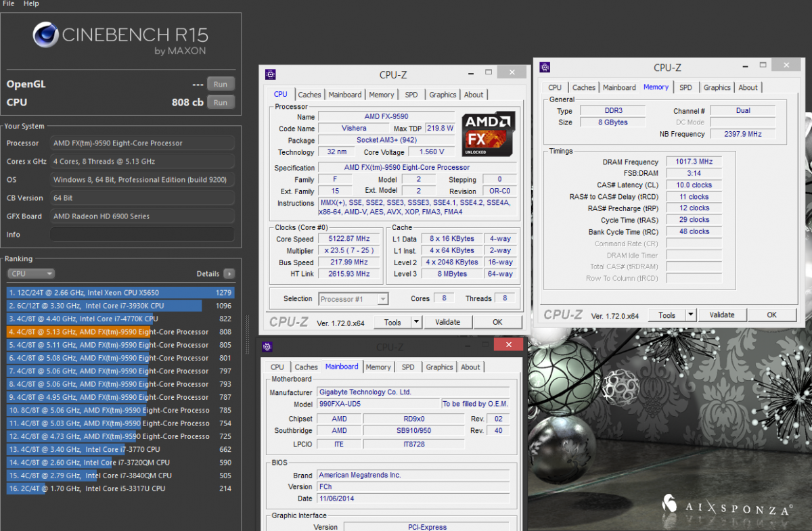This screenshot has width=812, height=531.
Task: Run the CPU benchmark
Action: tap(221, 102)
